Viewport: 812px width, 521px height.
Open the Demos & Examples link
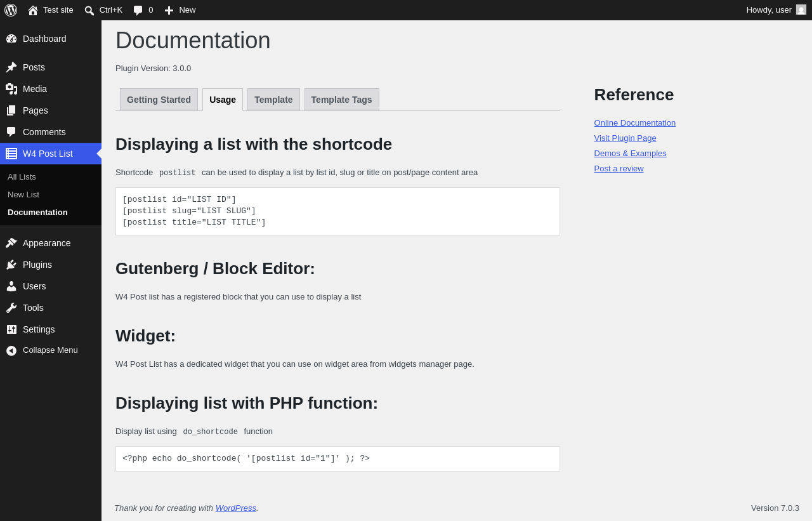(x=631, y=154)
